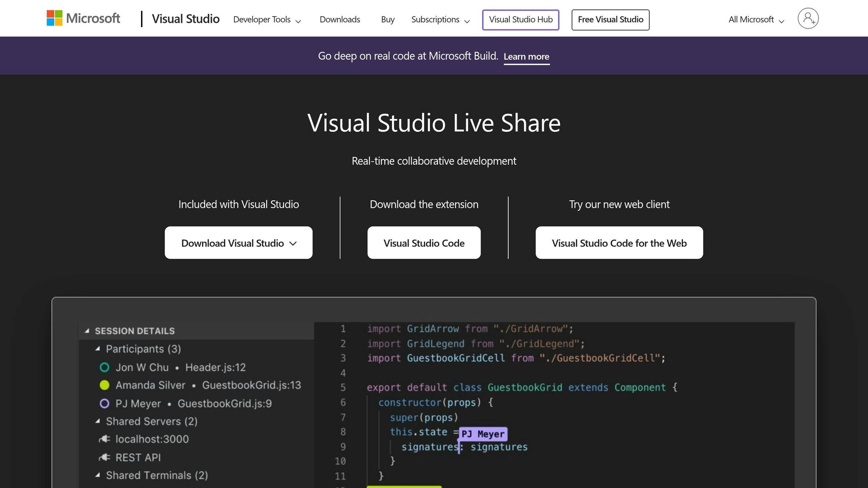Collapse the Participants (3) tree node
Image resolution: width=868 pixels, height=488 pixels.
pos(98,349)
